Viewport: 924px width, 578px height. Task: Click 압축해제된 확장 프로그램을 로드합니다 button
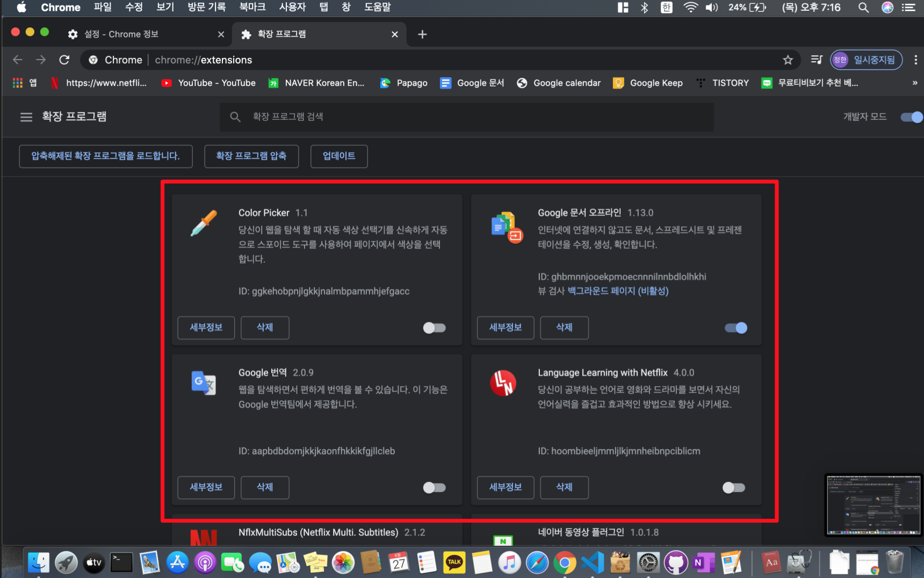(x=106, y=156)
